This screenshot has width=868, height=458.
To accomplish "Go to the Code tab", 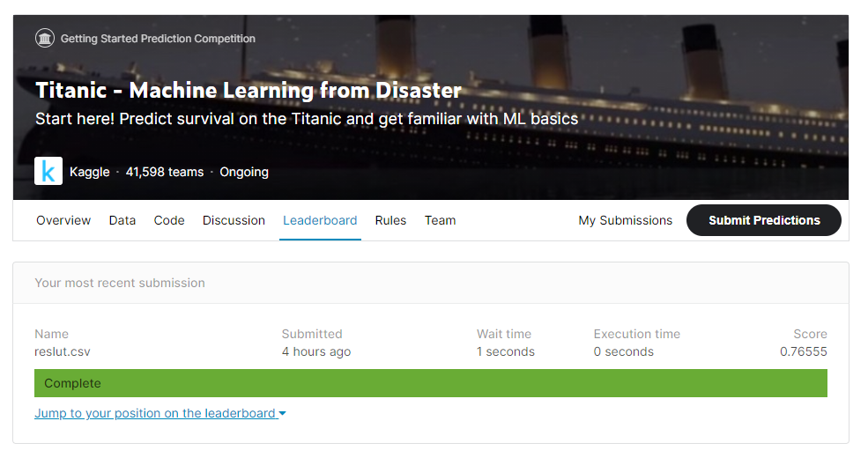I will [169, 220].
